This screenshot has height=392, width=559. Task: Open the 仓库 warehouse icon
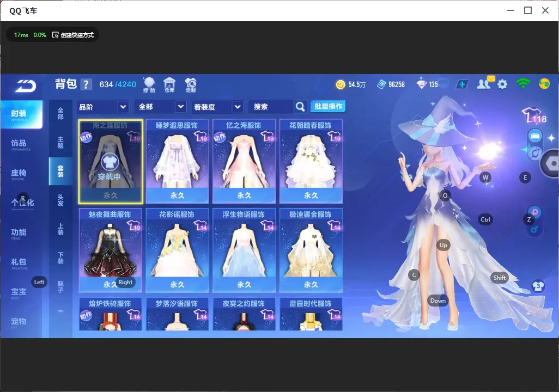click(169, 85)
